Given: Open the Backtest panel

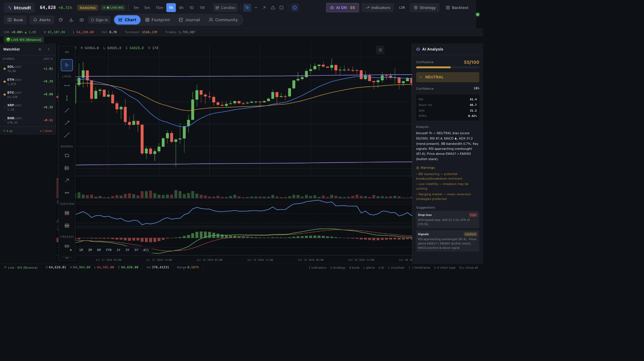Looking at the screenshot, I should pos(457,8).
